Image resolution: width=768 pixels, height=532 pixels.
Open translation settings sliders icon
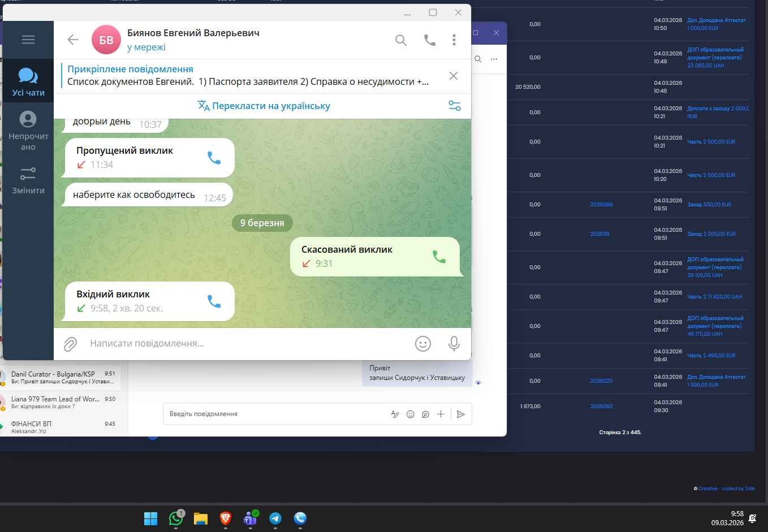point(455,106)
